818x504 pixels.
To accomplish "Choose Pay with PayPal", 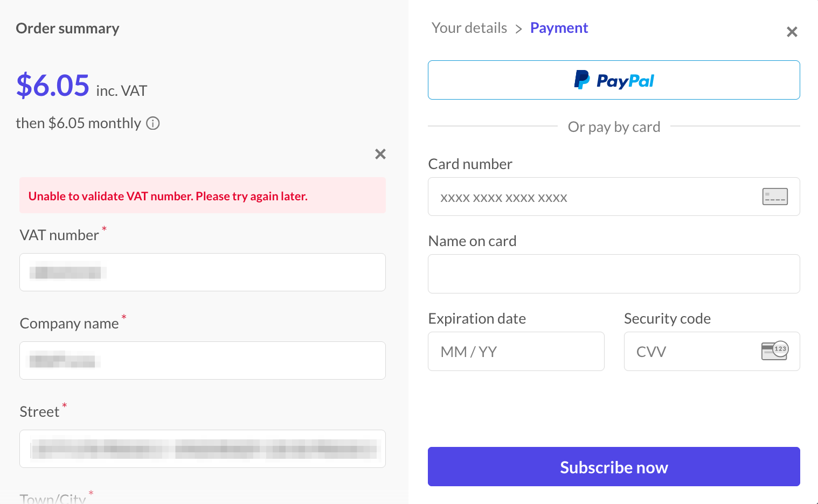I will pos(614,80).
